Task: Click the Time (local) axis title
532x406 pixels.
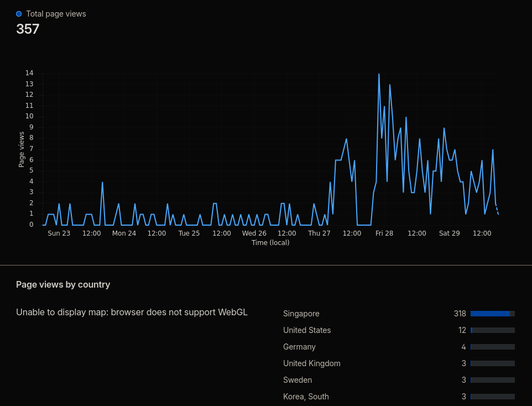Action: (x=270, y=243)
